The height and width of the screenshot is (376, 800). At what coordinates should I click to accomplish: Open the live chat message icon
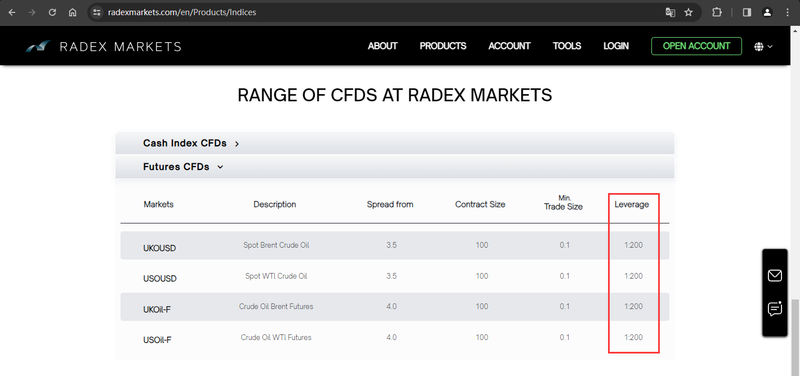[x=774, y=309]
